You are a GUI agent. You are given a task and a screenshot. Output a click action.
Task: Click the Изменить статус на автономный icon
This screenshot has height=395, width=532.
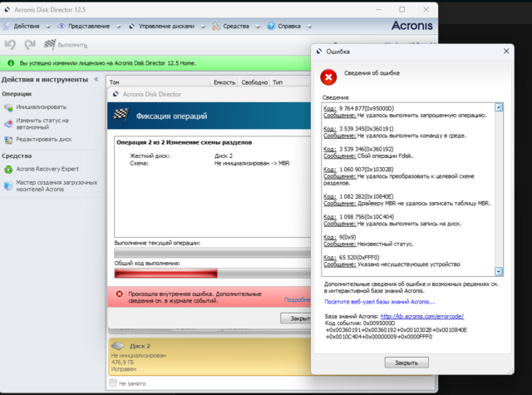[x=8, y=123]
